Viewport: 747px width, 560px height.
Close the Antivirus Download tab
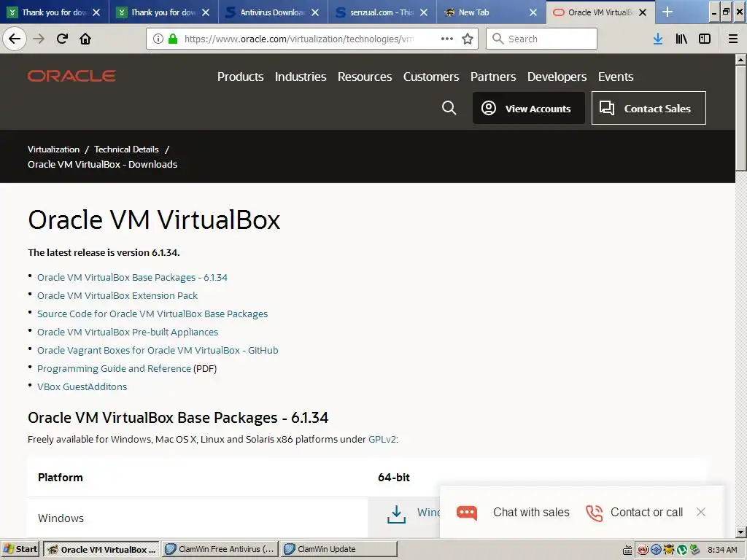pyautogui.click(x=315, y=12)
